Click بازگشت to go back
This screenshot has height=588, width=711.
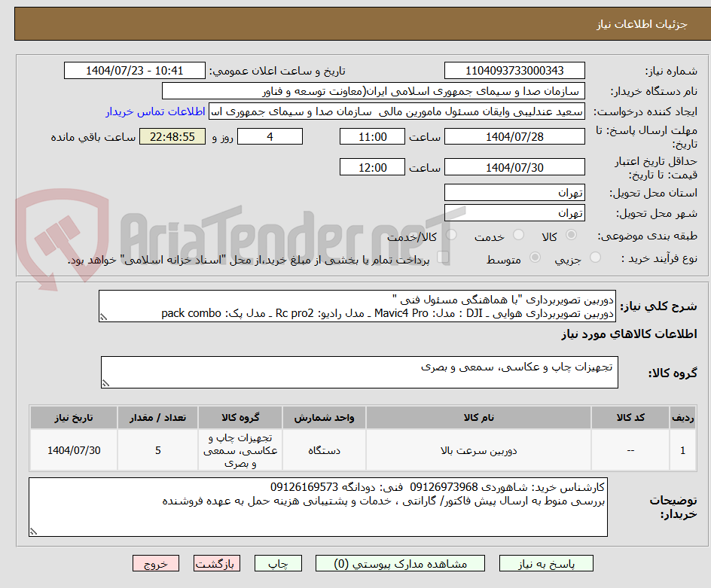coord(217,563)
